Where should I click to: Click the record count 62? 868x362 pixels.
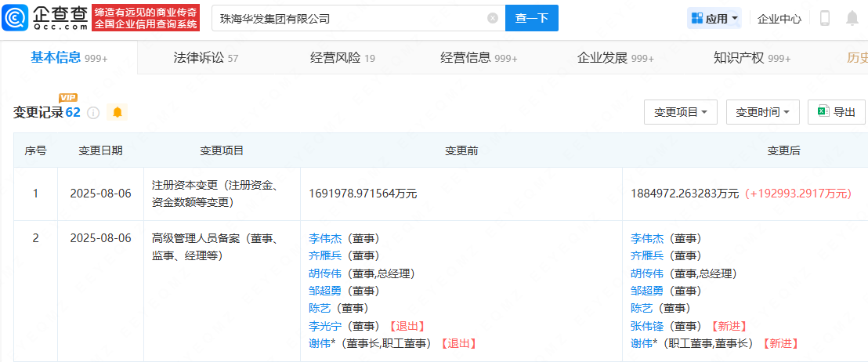pyautogui.click(x=73, y=112)
